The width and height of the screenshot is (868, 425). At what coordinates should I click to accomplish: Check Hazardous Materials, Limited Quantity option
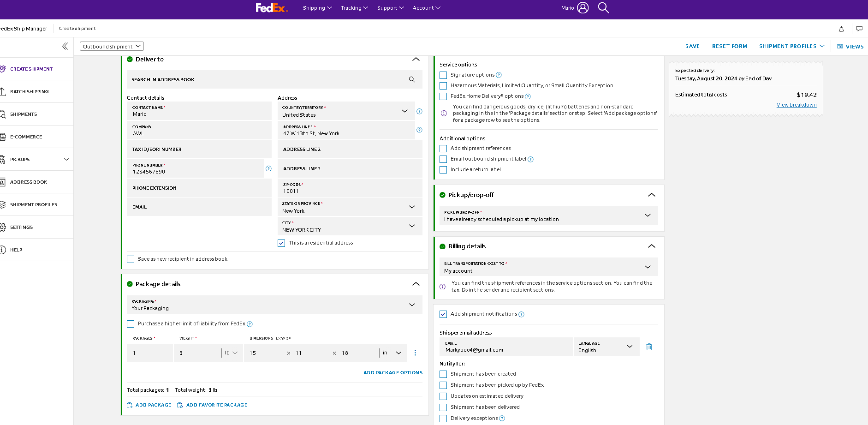click(443, 86)
